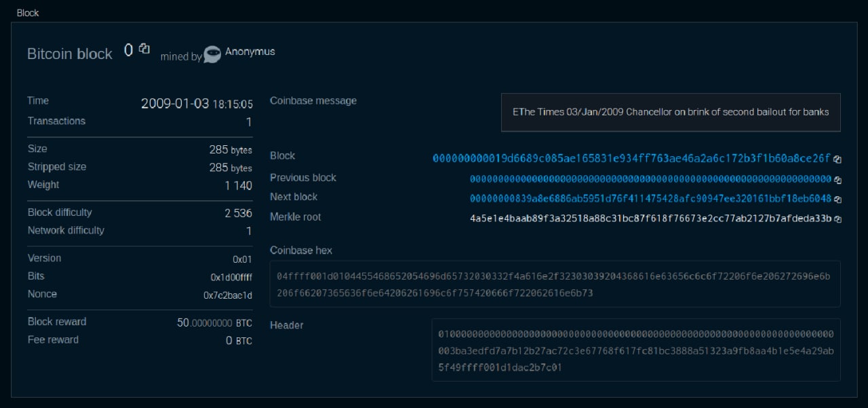This screenshot has height=408, width=868.
Task: Click the Previous block label
Action: pyautogui.click(x=303, y=178)
